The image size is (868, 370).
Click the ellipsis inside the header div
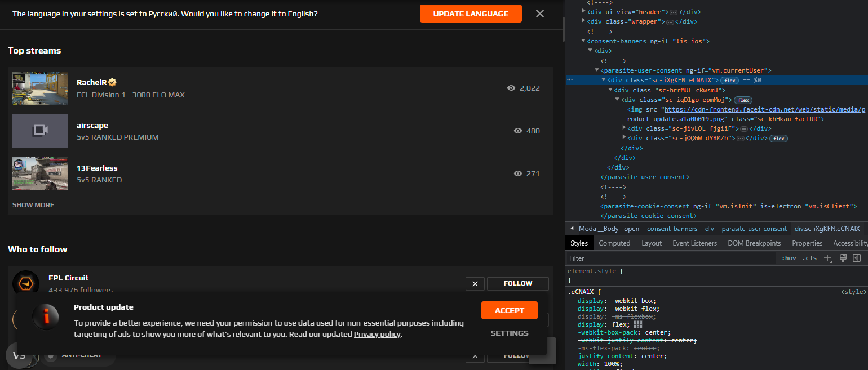(674, 12)
